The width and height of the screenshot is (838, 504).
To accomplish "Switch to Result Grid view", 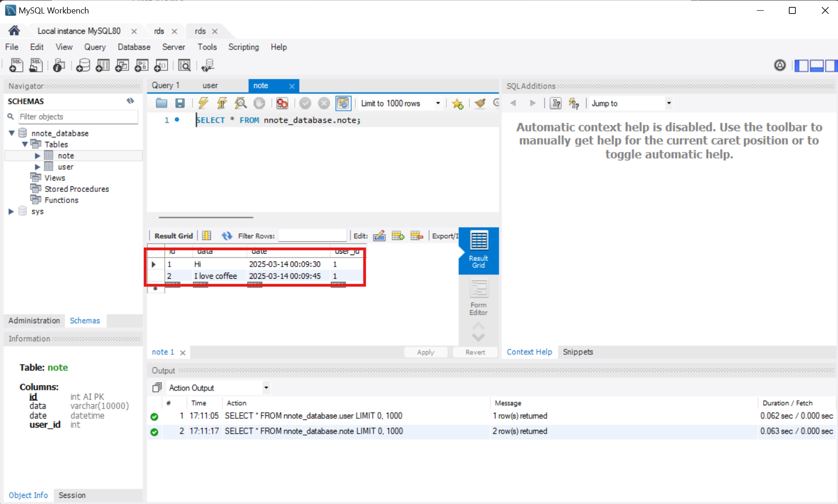I will [x=479, y=250].
